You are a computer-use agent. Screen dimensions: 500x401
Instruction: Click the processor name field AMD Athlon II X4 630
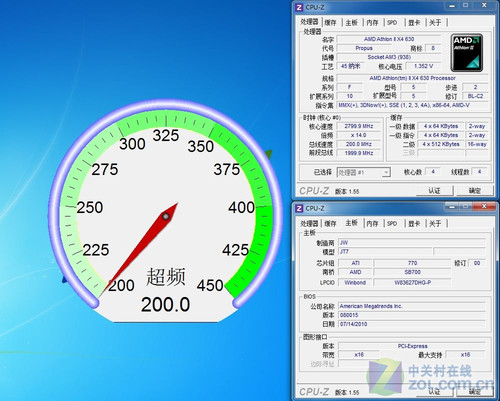tap(389, 39)
